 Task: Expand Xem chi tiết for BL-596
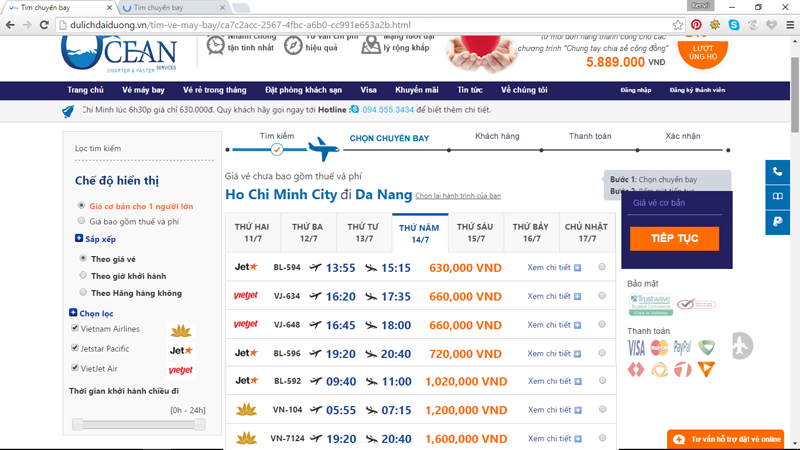pyautogui.click(x=554, y=353)
